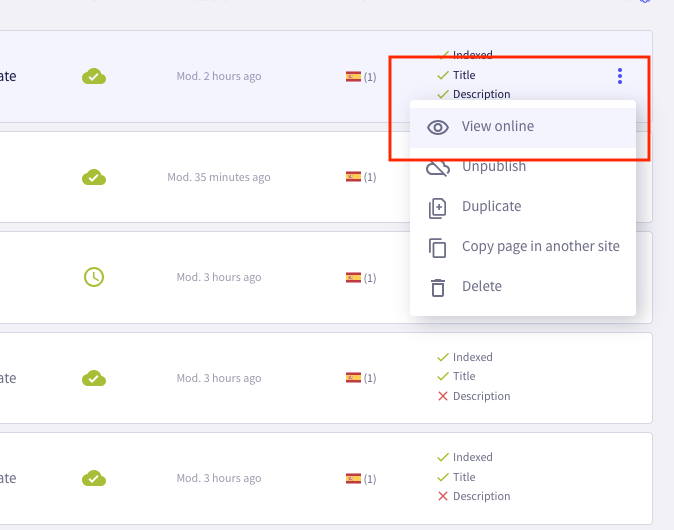This screenshot has width=674, height=530.
Task: Choose Copy page in another site
Action: [x=540, y=247]
